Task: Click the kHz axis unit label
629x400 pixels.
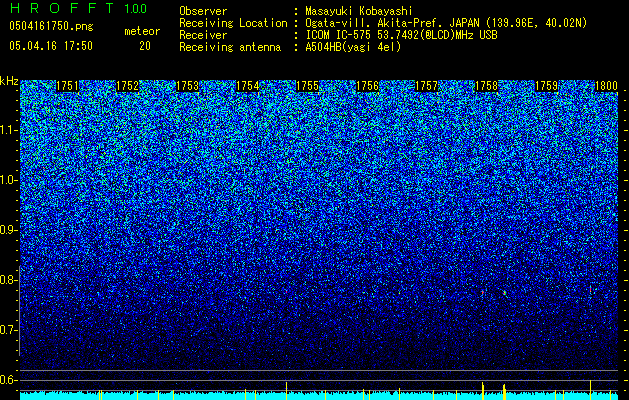Action: [9, 81]
